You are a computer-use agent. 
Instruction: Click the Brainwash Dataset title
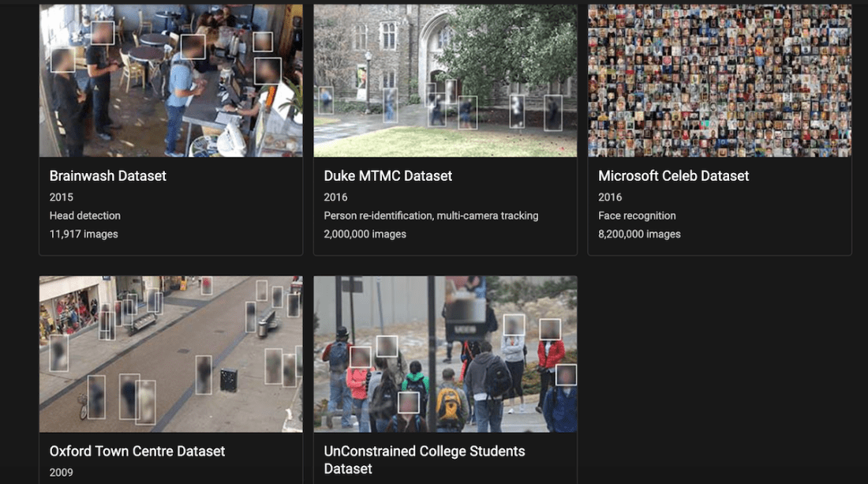click(x=108, y=176)
